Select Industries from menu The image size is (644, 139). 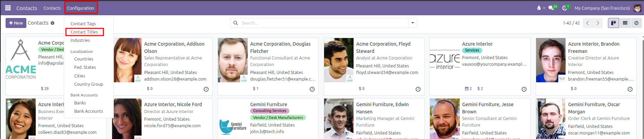coord(80,40)
